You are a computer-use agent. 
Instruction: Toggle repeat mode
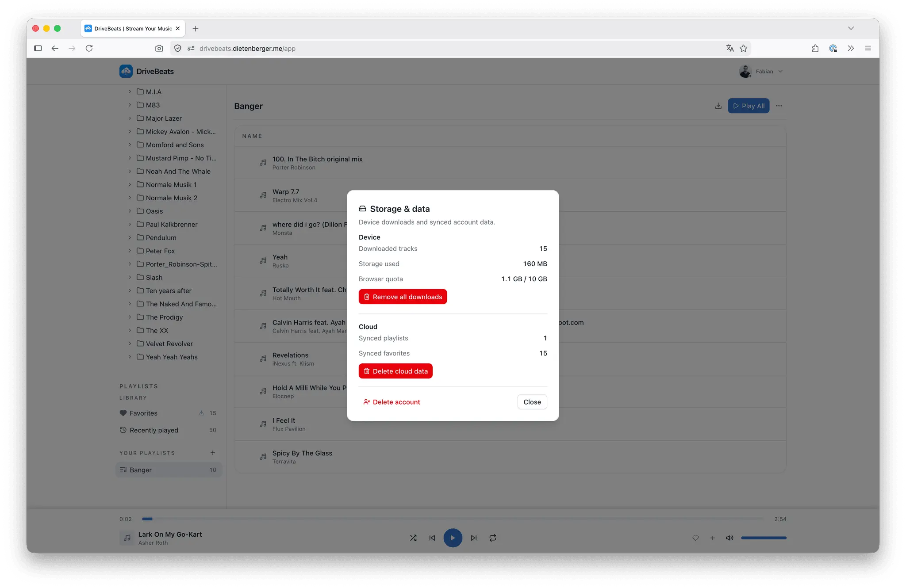tap(493, 538)
